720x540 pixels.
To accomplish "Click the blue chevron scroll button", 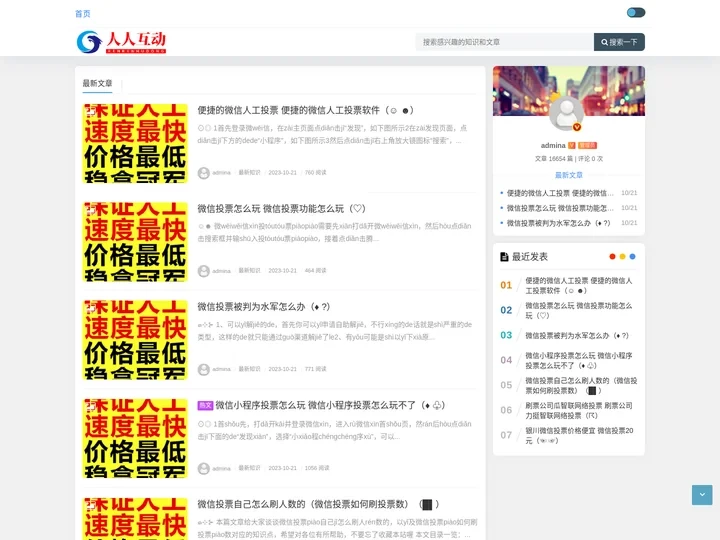I will 702,495.
